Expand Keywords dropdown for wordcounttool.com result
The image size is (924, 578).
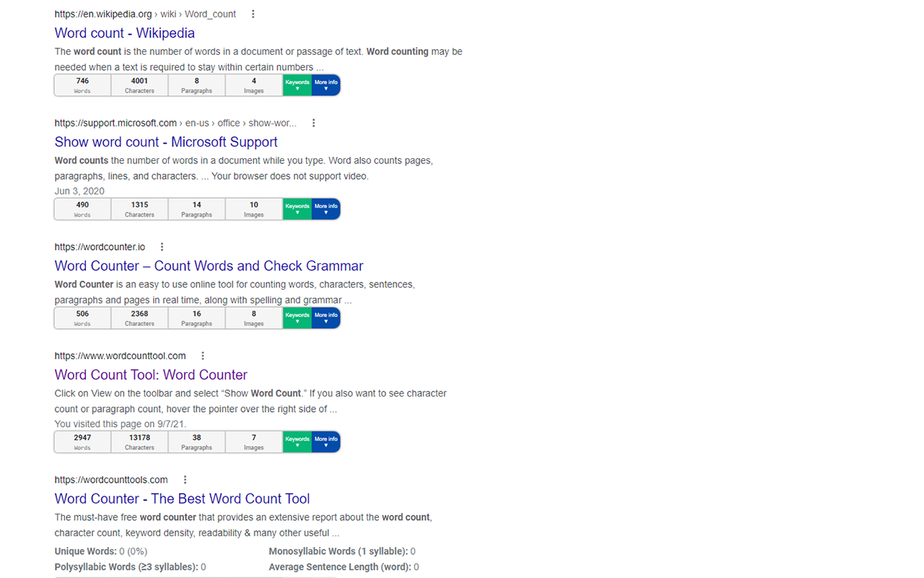[297, 441]
